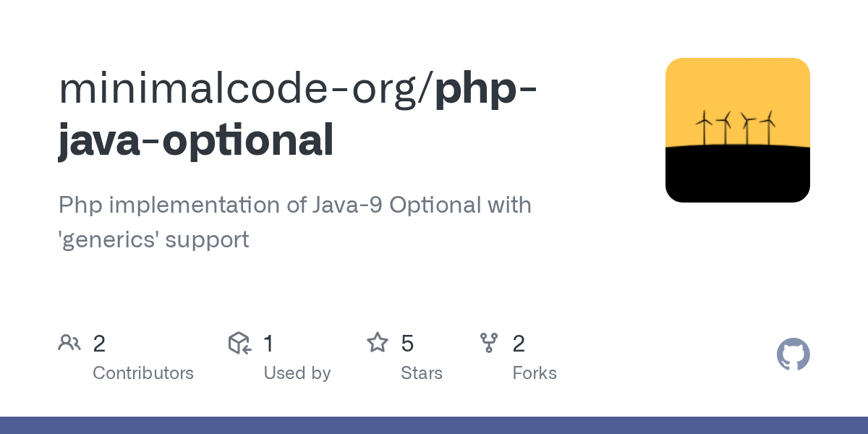
Task: Click the GitHub octocat logo
Action: click(793, 354)
